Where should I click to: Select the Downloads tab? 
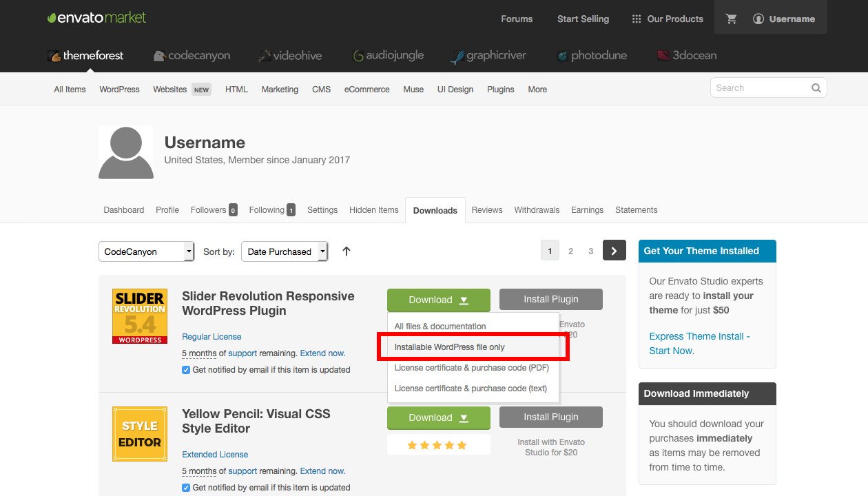(x=435, y=211)
